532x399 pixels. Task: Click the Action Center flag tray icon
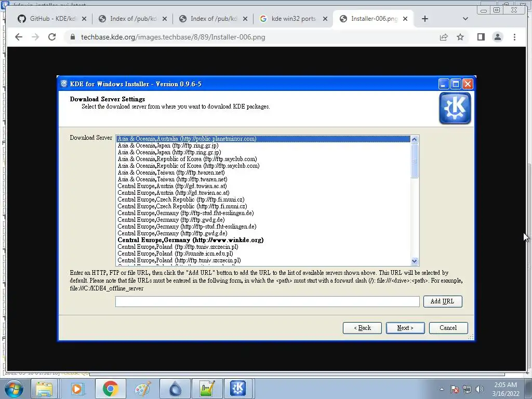tap(455, 389)
